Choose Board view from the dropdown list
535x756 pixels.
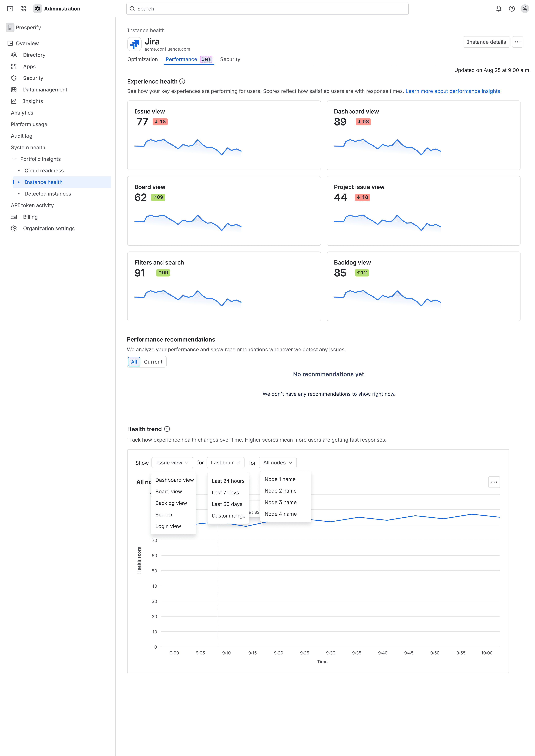click(x=174, y=492)
